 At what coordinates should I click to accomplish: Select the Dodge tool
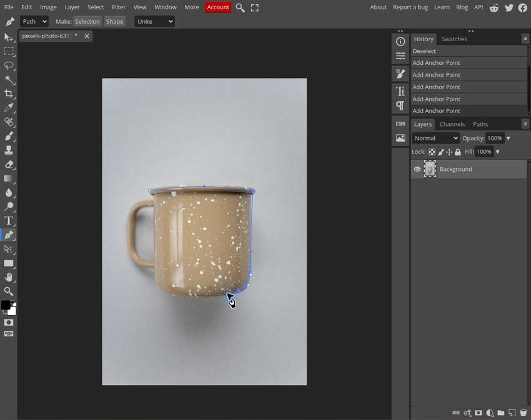[x=9, y=207]
